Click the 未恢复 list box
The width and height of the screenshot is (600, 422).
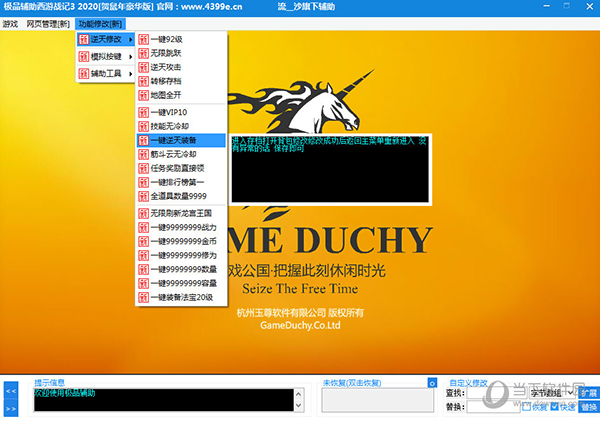378,400
